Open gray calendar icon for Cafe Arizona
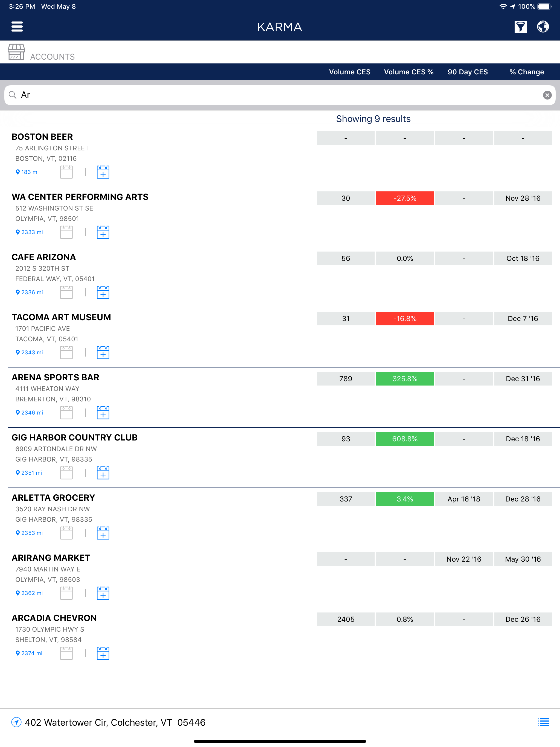 point(66,292)
